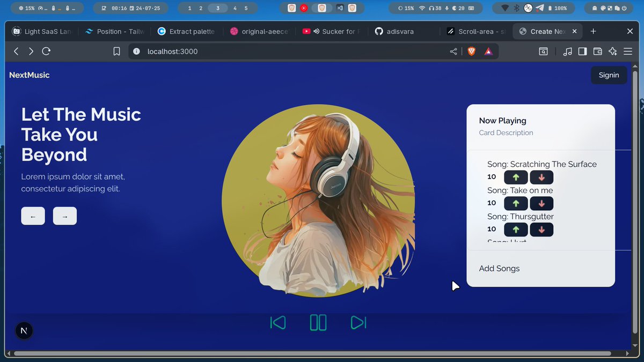The width and height of the screenshot is (644, 362).
Task: Upvote the song Take on me
Action: 516,203
